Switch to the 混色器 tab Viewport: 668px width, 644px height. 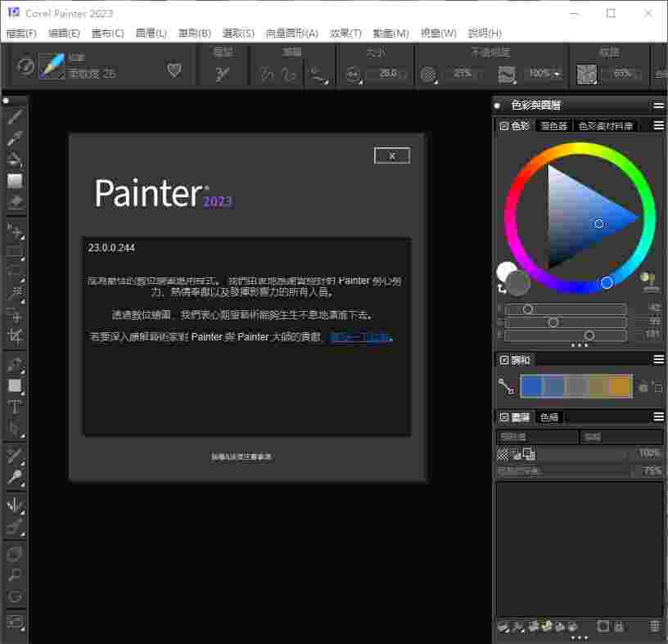coord(553,126)
